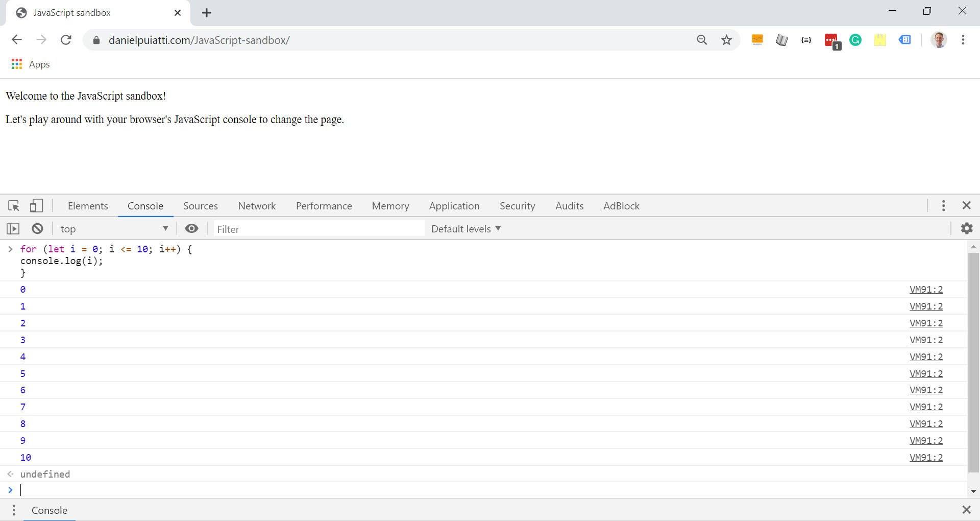Clear the console with the ban icon
Image resolution: width=980 pixels, height=521 pixels.
(37, 229)
